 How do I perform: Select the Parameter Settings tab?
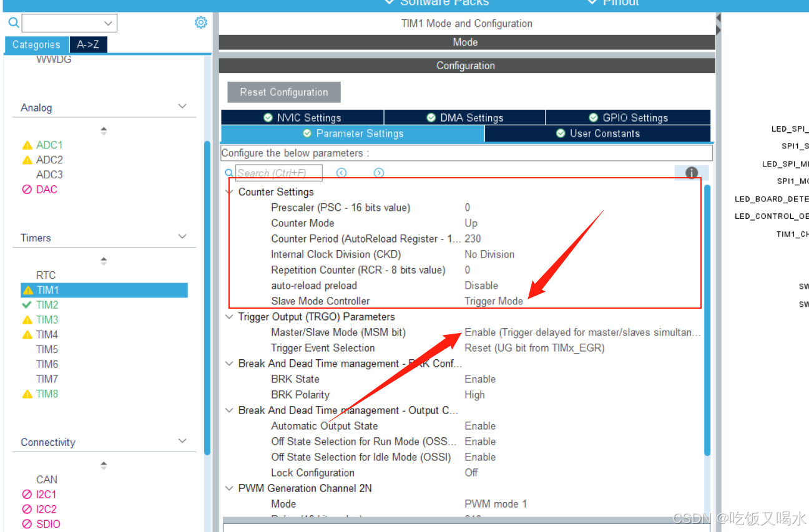pyautogui.click(x=353, y=133)
